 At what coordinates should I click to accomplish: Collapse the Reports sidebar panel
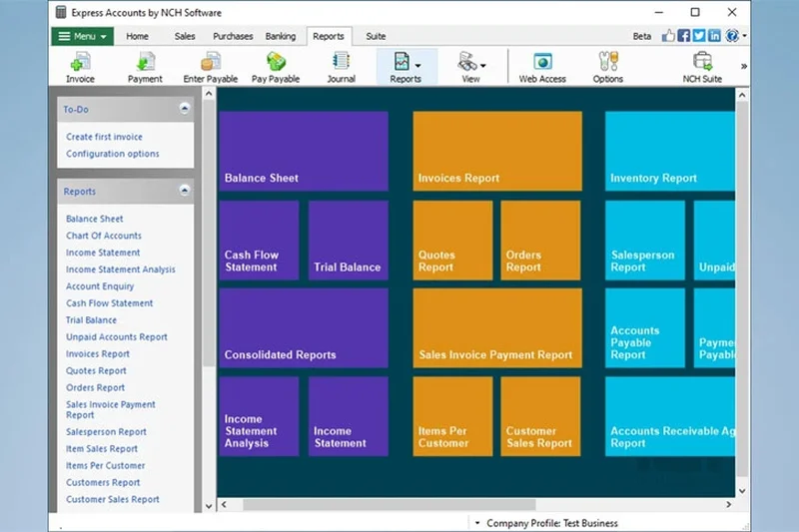pyautogui.click(x=185, y=191)
